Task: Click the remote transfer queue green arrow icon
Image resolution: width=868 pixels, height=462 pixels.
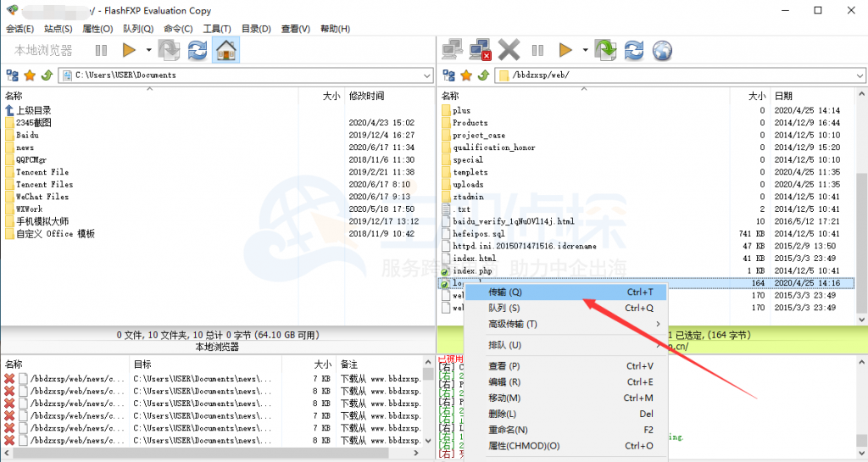Action: [605, 50]
